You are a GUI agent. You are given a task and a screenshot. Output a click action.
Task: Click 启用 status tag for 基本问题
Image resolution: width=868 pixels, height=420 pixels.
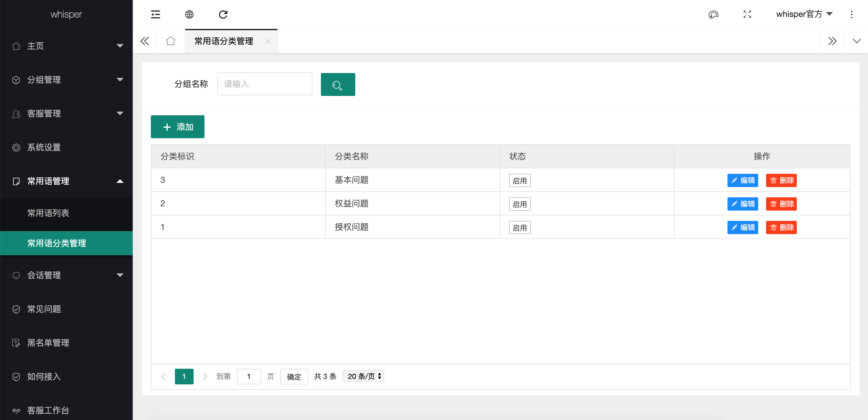tap(520, 181)
